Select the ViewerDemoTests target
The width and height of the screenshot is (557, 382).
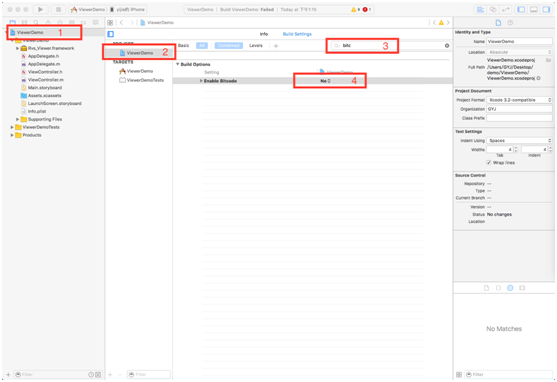(141, 80)
